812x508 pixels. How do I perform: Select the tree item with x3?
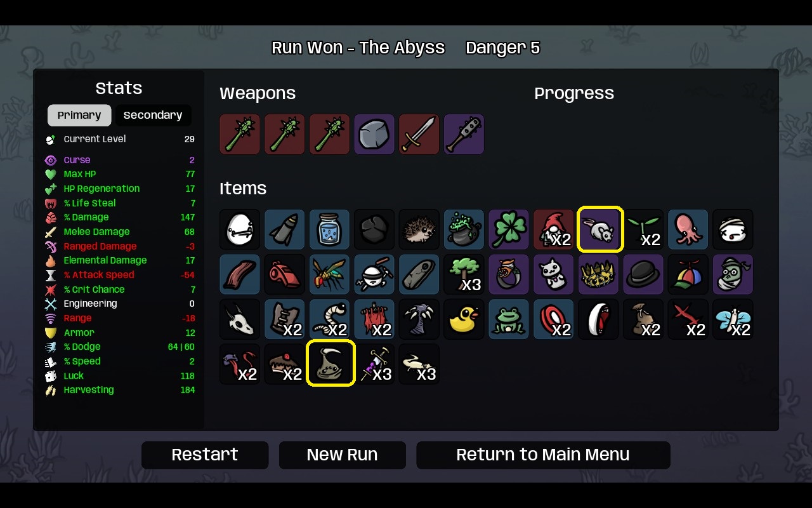tap(464, 274)
